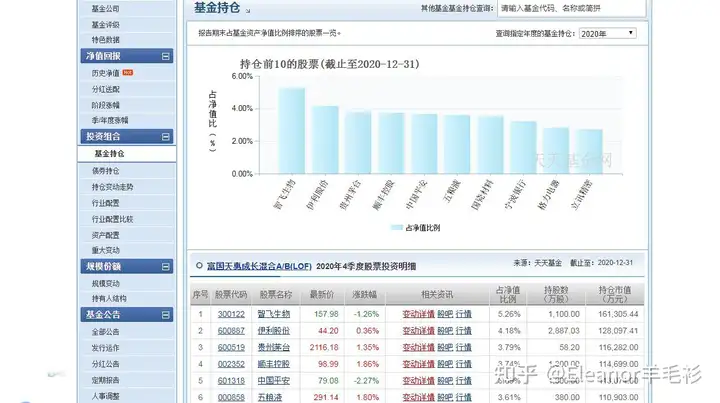Open 变动详情 for 顺丰控股 row
The image size is (720, 403).
pyautogui.click(x=418, y=364)
